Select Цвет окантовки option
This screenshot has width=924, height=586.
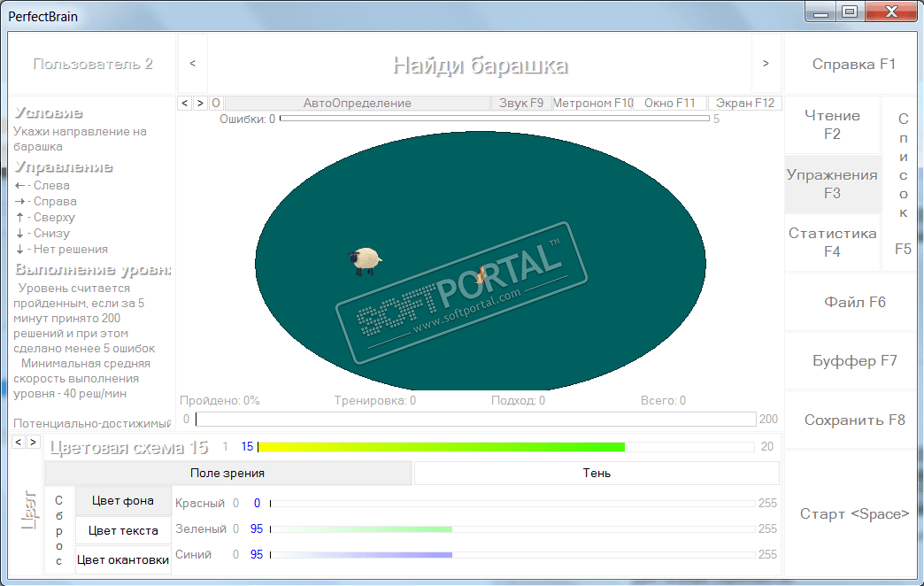pyautogui.click(x=122, y=560)
